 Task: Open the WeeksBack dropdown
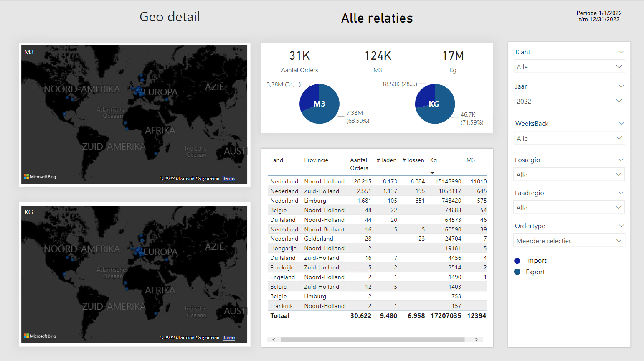point(569,138)
